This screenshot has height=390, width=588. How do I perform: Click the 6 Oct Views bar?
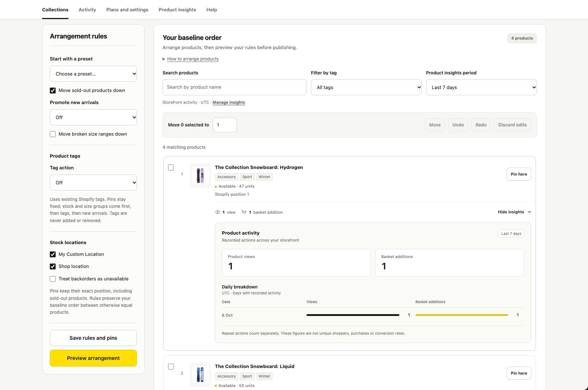click(x=353, y=315)
